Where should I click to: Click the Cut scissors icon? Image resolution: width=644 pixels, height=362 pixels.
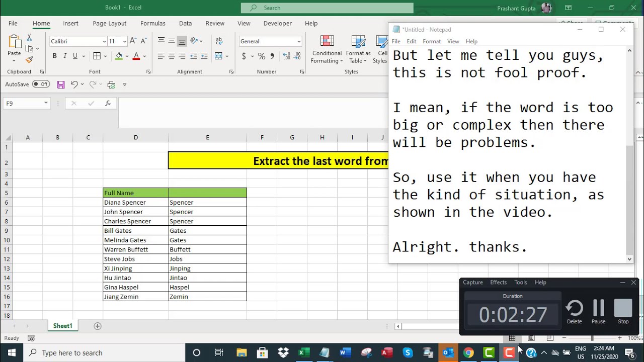pyautogui.click(x=29, y=38)
